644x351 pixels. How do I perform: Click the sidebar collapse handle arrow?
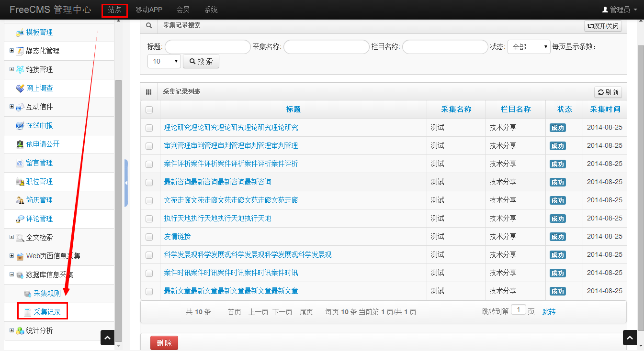[126, 183]
